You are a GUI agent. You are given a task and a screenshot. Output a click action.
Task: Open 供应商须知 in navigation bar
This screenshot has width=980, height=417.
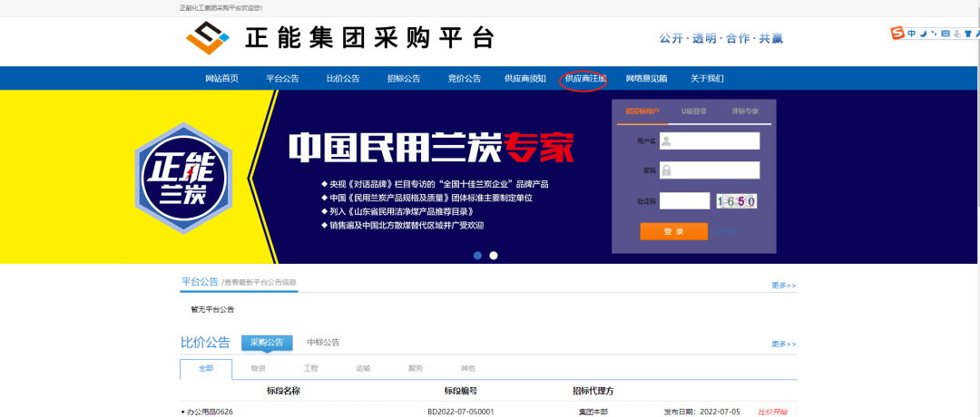coord(525,79)
